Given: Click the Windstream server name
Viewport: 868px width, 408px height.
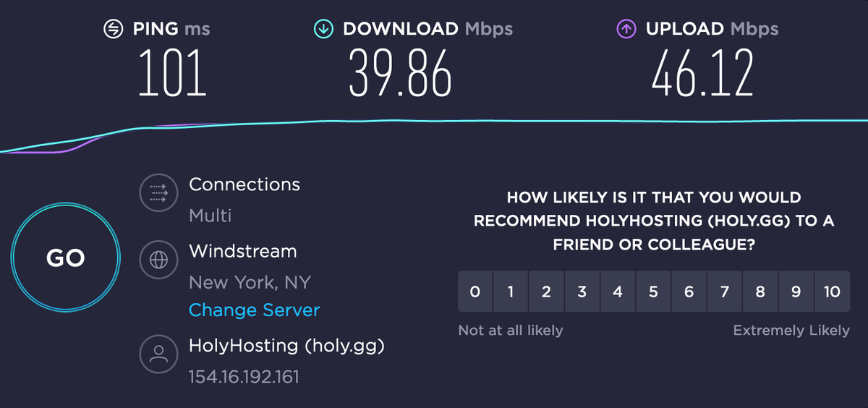Looking at the screenshot, I should click(x=243, y=252).
